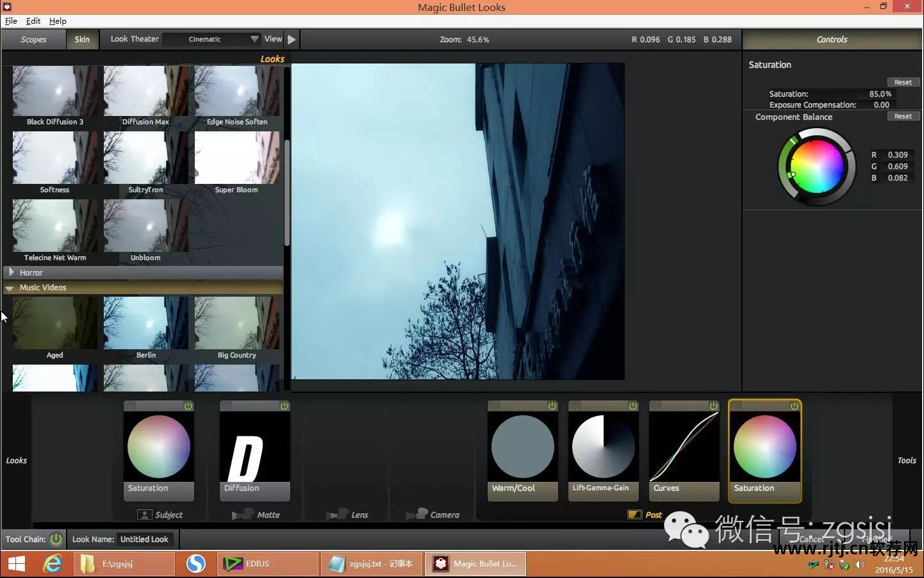This screenshot has width=924, height=578.
Task: Open the zgsjsj.txt Notepad taskbar item
Action: click(372, 564)
